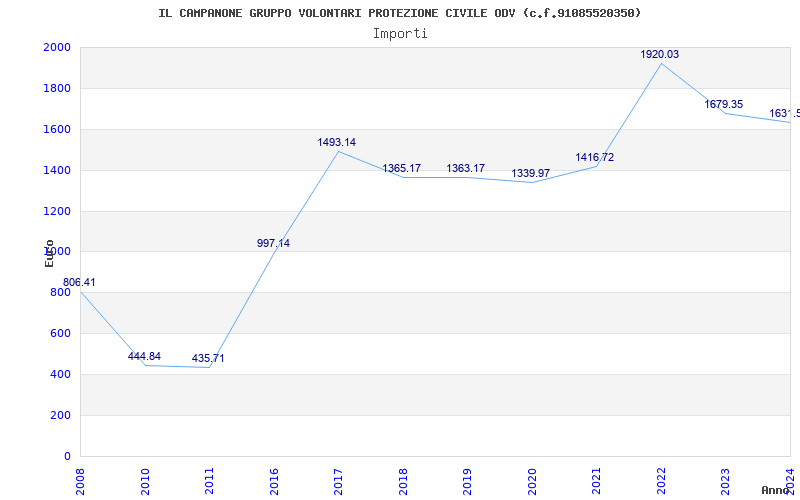Select the 1679.35 data label

coord(724,104)
